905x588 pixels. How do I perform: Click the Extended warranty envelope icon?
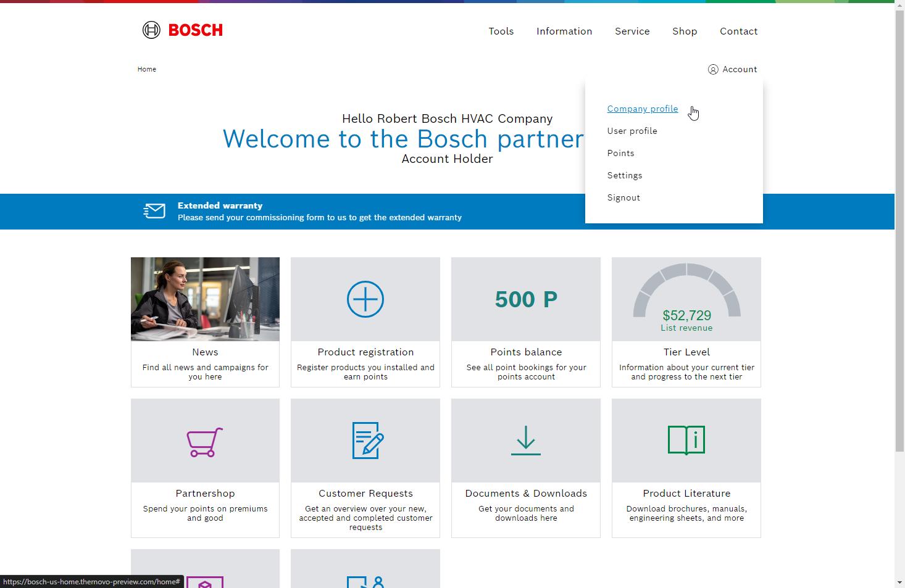pos(154,211)
